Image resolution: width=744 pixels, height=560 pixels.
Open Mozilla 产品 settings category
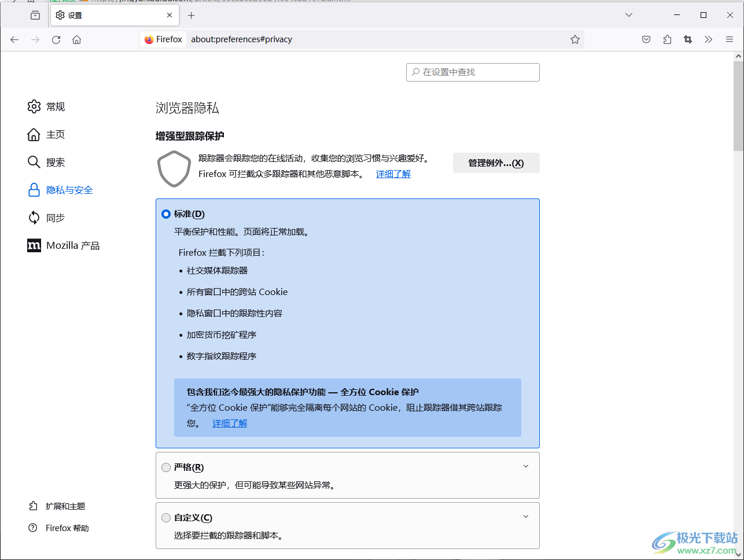tap(64, 245)
